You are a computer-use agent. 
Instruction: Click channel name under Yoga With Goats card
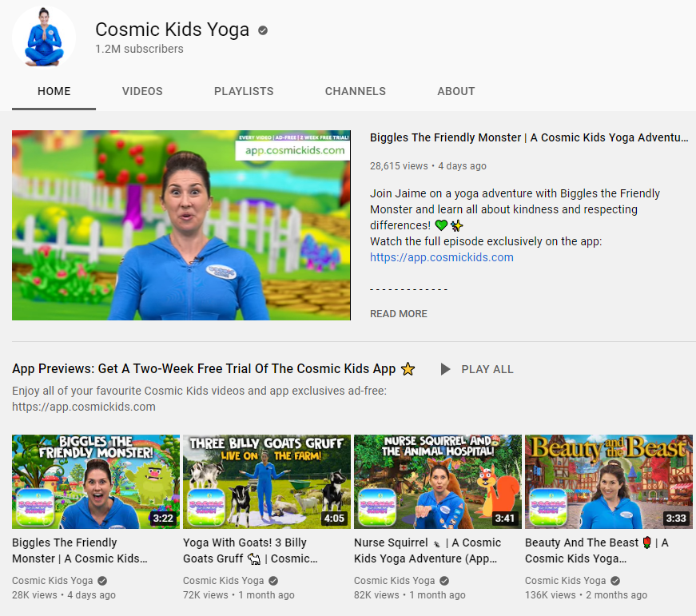pos(223,581)
